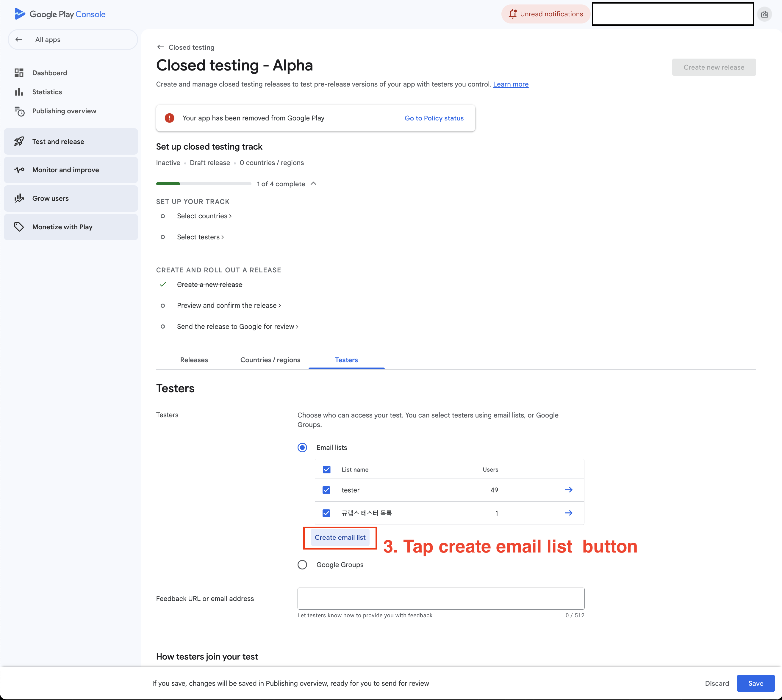The width and height of the screenshot is (782, 700).
Task: Open Unread notifications
Action: [545, 14]
